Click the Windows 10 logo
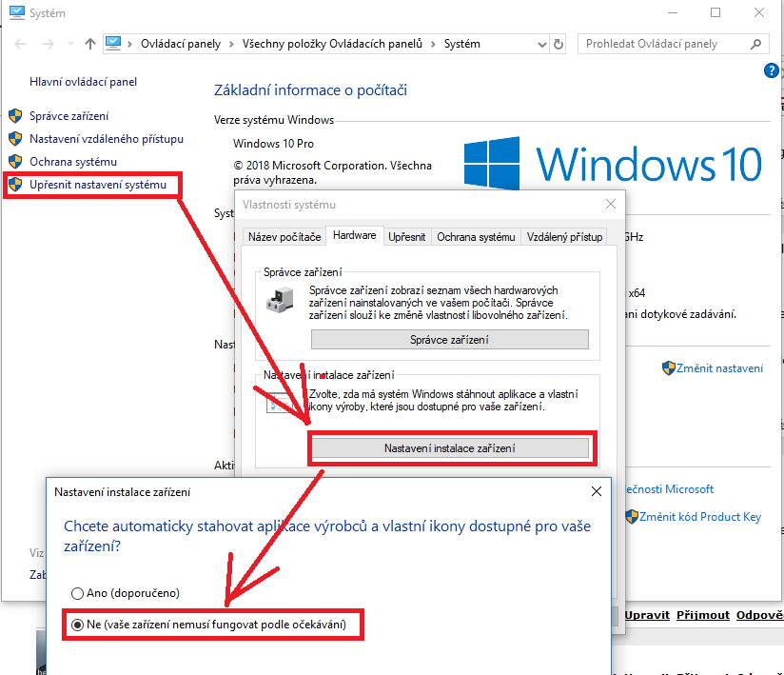This screenshot has height=675, width=784. [613, 164]
